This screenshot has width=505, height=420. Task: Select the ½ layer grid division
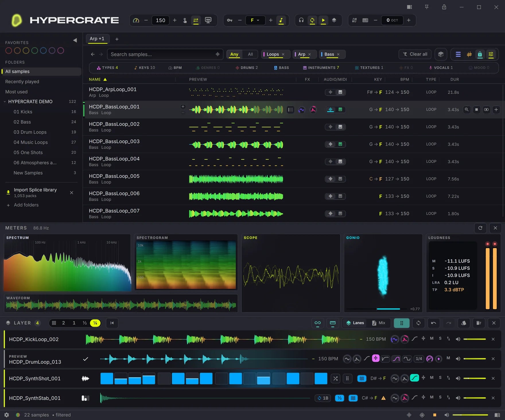click(x=85, y=323)
